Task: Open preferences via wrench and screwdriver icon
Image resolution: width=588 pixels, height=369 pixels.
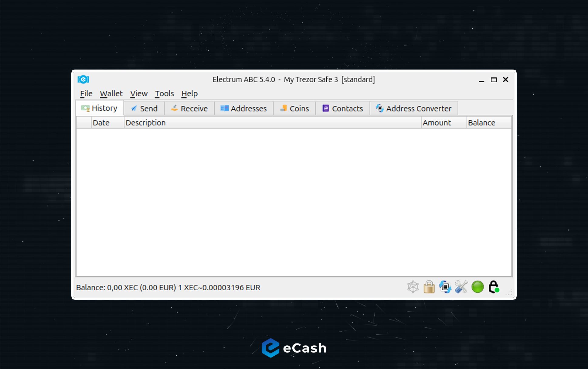Action: pos(461,287)
